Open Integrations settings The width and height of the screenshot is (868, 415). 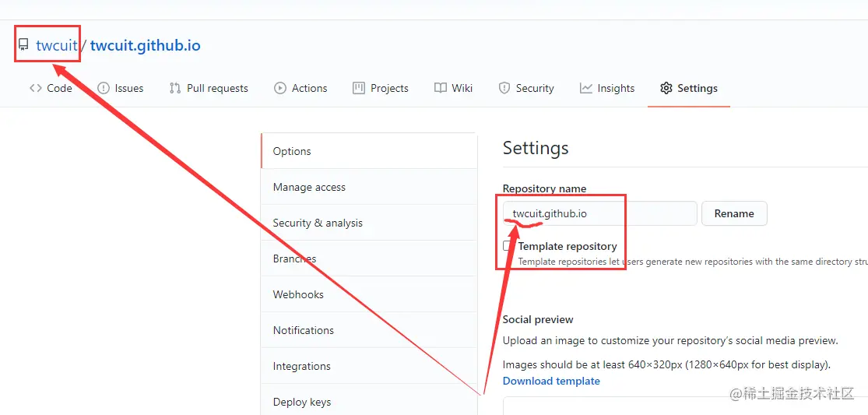pos(369,366)
